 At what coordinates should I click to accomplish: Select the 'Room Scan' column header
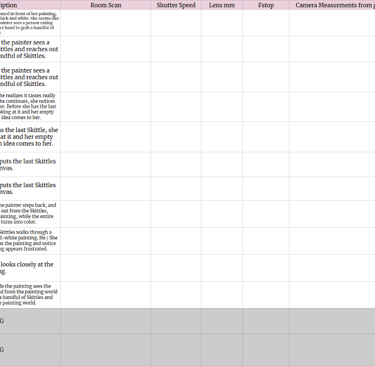(106, 5)
